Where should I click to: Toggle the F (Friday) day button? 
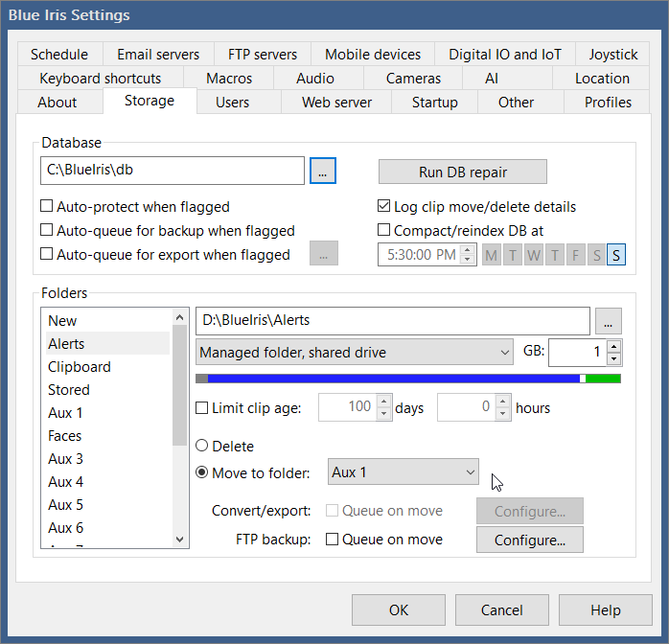575,255
